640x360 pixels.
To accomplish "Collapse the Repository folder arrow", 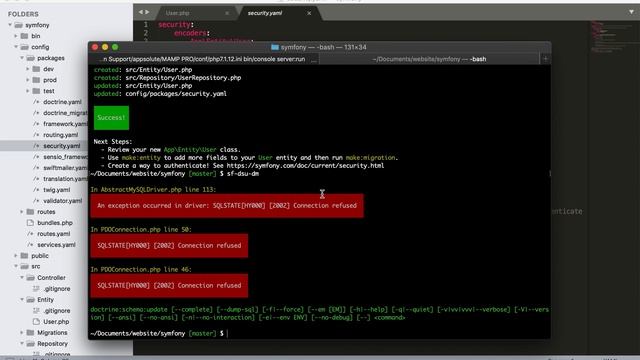I will coord(22,344).
